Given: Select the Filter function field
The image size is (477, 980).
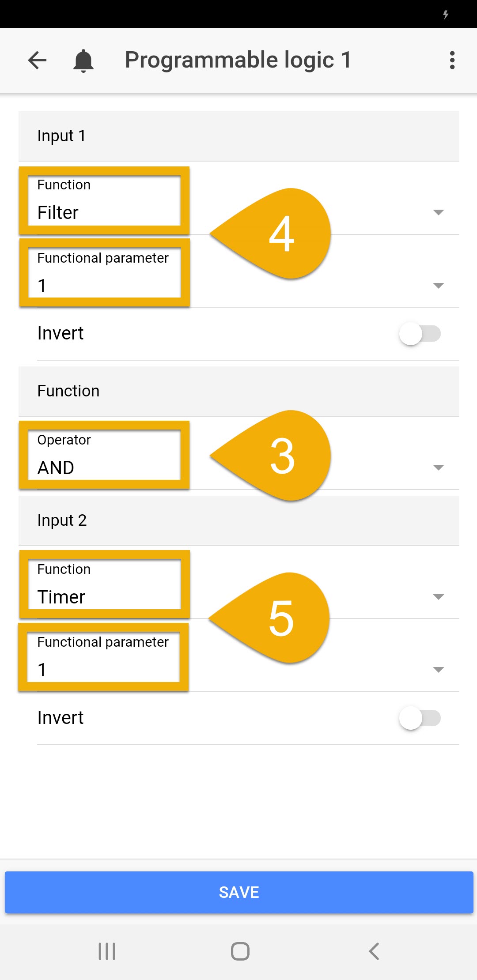Looking at the screenshot, I should click(x=104, y=201).
